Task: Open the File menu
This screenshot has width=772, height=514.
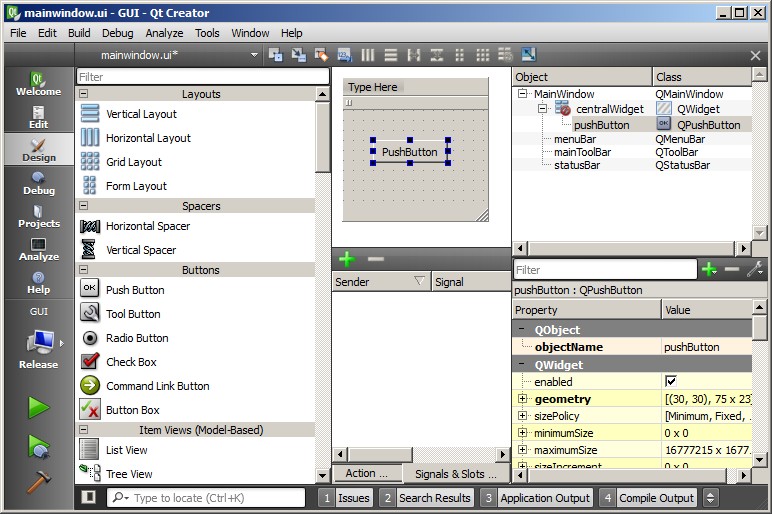Action: pos(18,33)
